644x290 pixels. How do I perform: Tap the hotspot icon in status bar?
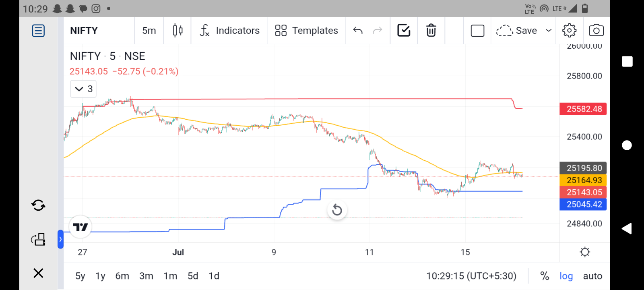tap(544, 8)
